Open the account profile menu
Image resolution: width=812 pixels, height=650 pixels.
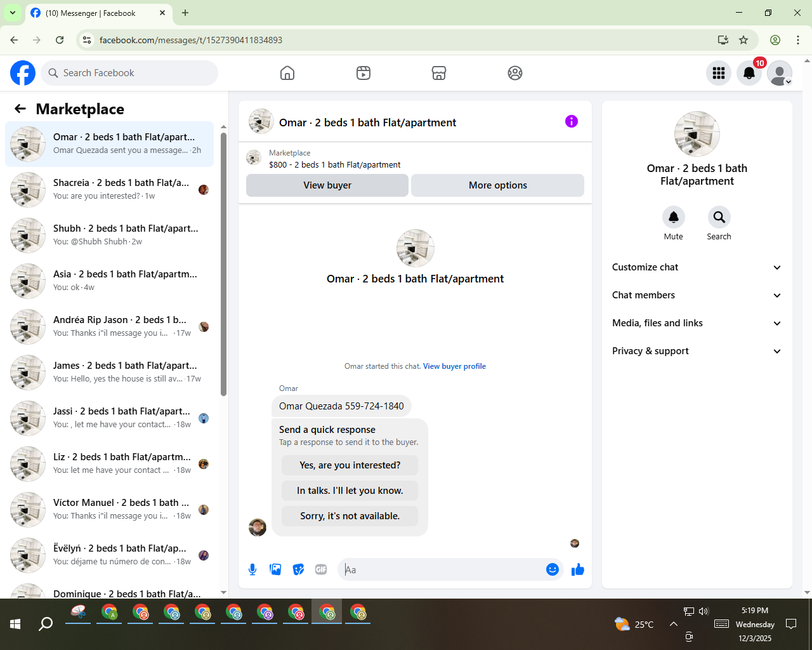[780, 73]
